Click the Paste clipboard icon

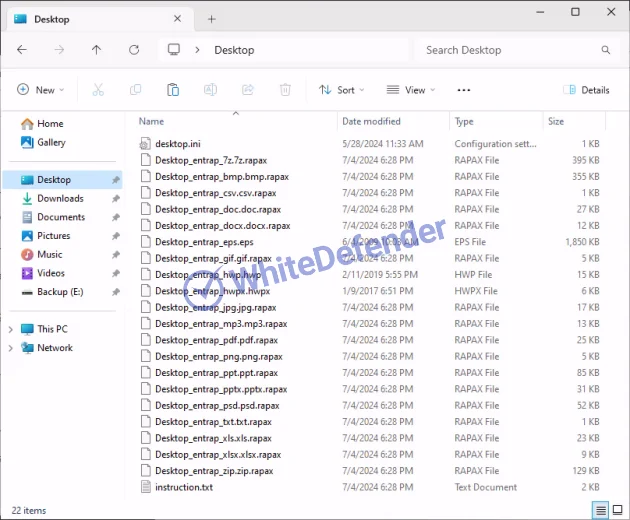[173, 90]
